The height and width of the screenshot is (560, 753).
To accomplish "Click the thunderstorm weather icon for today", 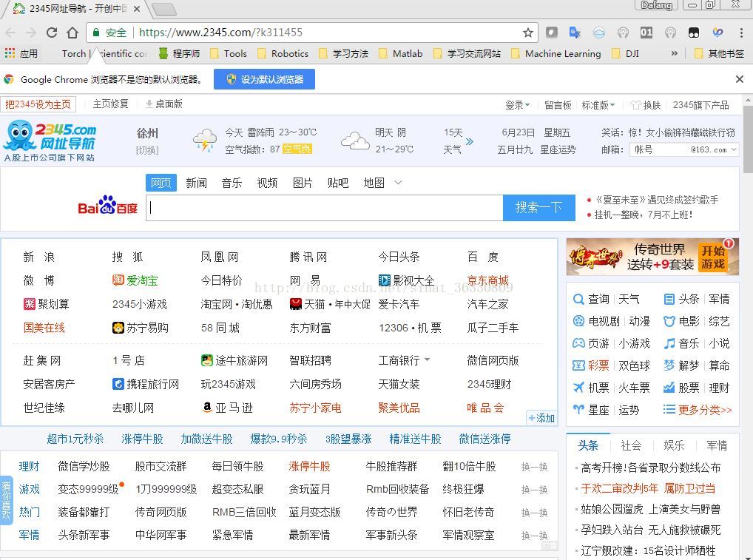I will point(205,141).
